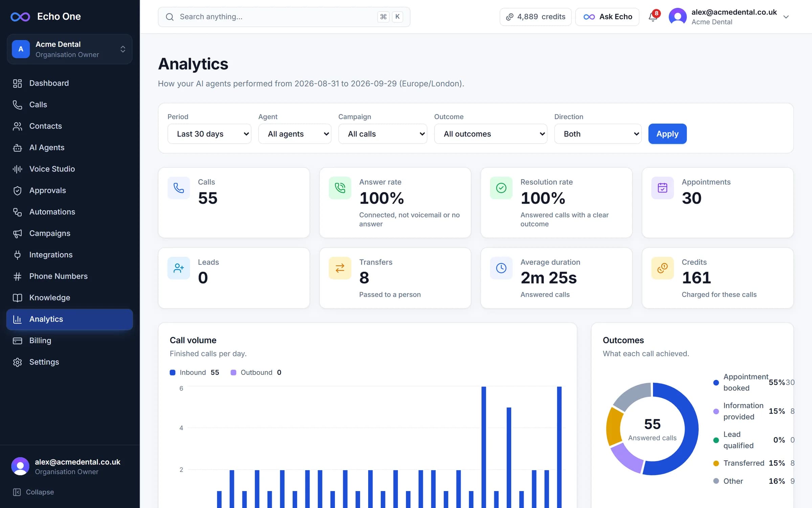Click the Credits coins icon
Screen dimensions: 812x508
[662, 268]
